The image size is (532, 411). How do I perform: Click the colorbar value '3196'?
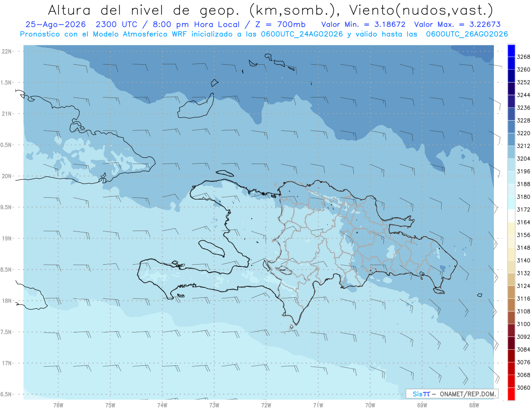click(x=523, y=172)
